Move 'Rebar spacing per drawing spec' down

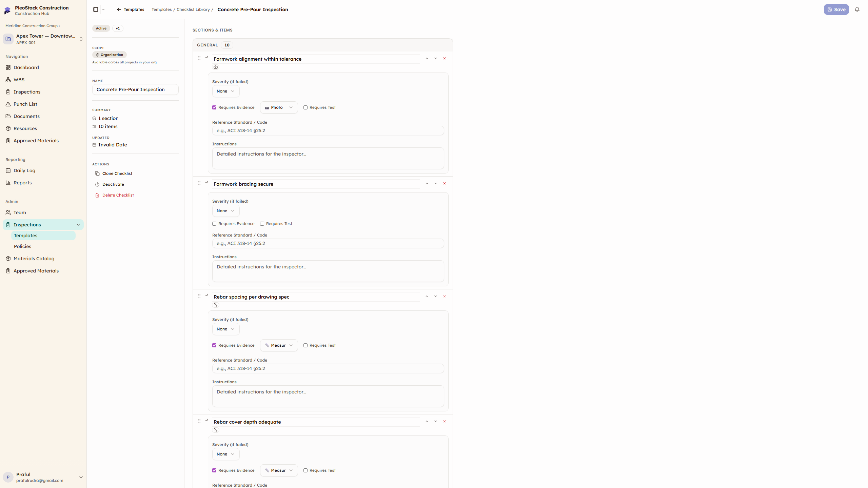point(436,296)
